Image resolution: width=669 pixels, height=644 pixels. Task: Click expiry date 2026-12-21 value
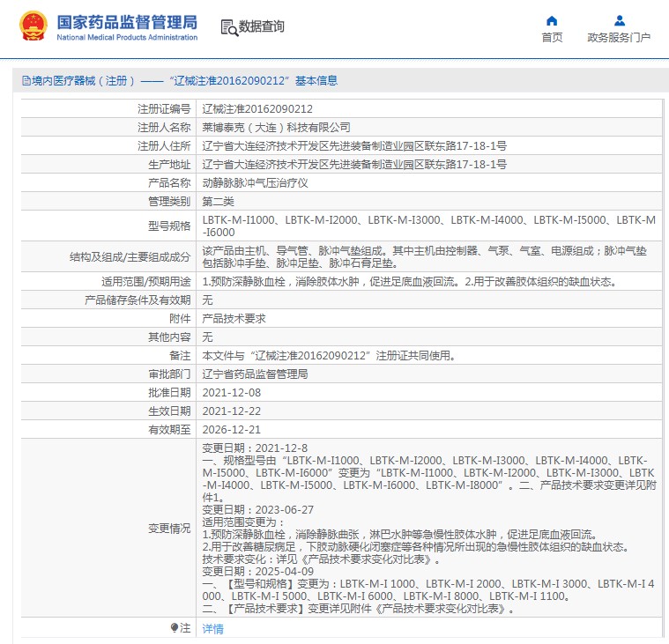tap(231, 429)
